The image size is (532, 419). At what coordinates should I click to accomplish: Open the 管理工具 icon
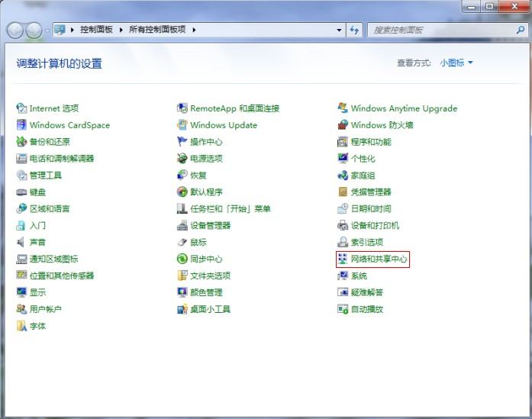(21, 175)
